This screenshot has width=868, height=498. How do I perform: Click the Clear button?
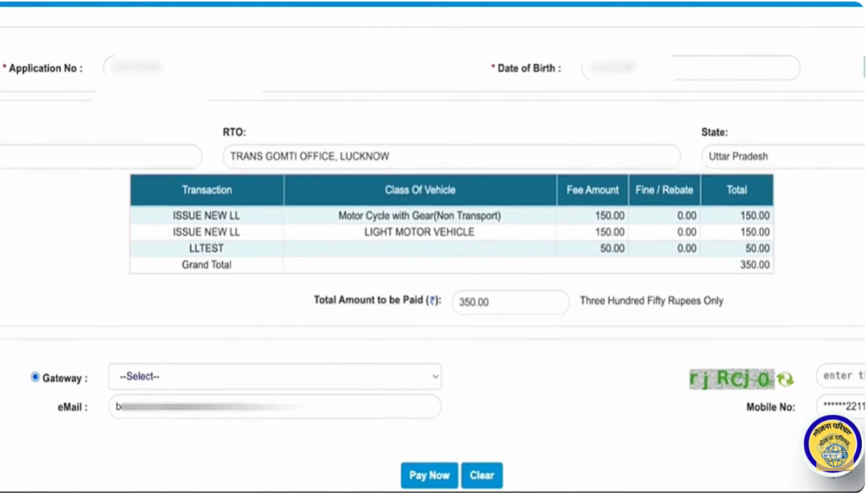tap(481, 475)
